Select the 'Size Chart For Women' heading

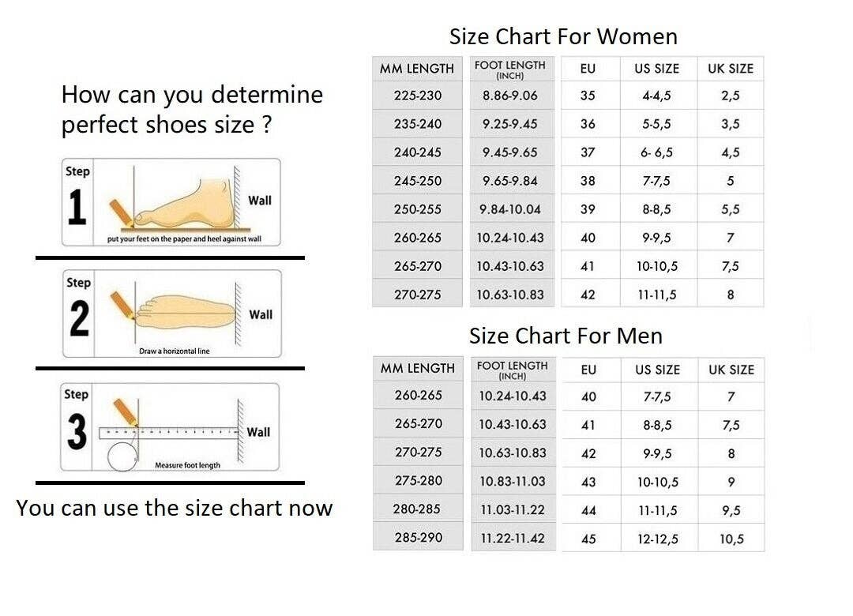[563, 36]
